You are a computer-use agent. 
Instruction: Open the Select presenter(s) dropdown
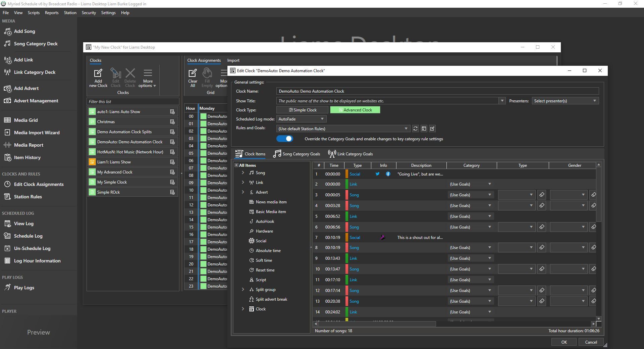click(x=565, y=101)
